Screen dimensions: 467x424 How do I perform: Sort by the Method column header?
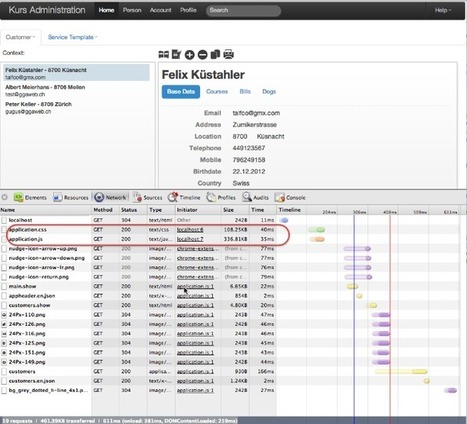105,210
